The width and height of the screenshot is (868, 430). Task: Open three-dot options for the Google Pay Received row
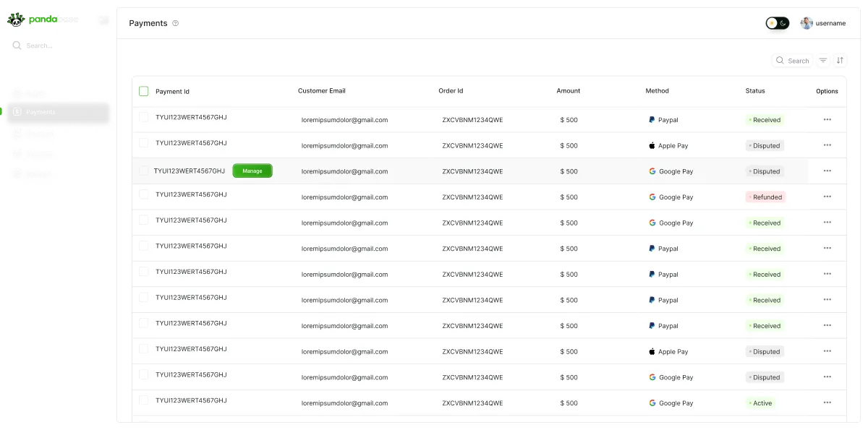tap(827, 223)
